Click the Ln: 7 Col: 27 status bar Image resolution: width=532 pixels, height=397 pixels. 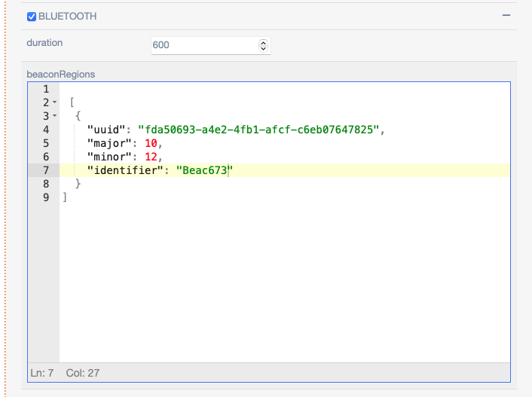click(65, 373)
